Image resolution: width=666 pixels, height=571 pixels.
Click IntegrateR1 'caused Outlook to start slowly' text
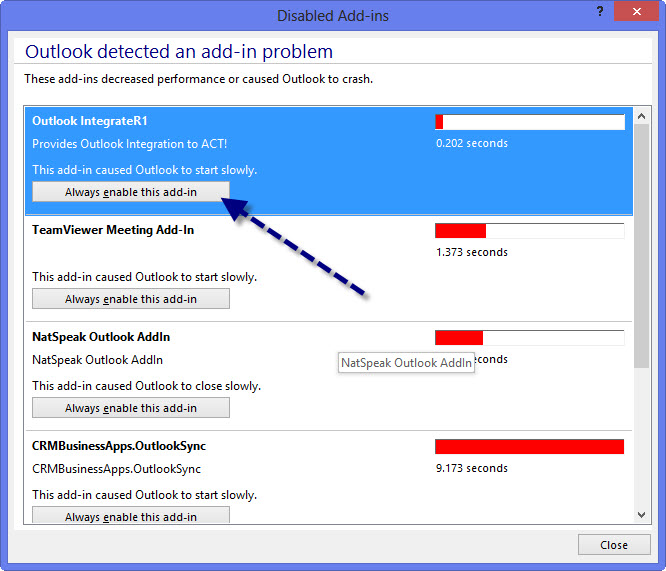144,170
